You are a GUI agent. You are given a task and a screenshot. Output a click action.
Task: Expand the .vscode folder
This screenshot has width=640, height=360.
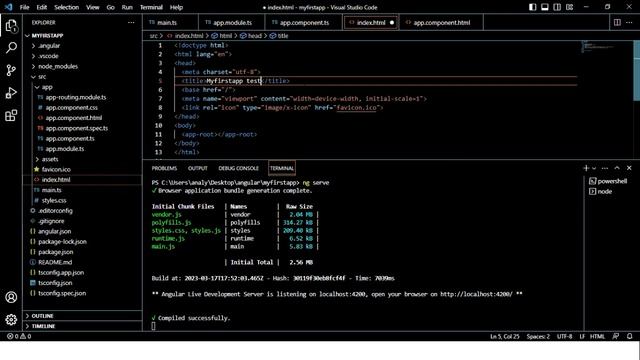click(83, 56)
